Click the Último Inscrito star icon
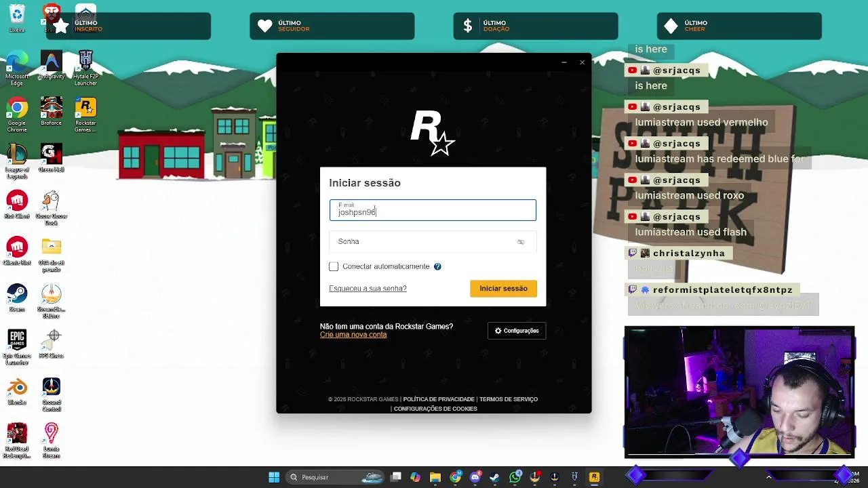The height and width of the screenshot is (488, 868). tap(61, 26)
